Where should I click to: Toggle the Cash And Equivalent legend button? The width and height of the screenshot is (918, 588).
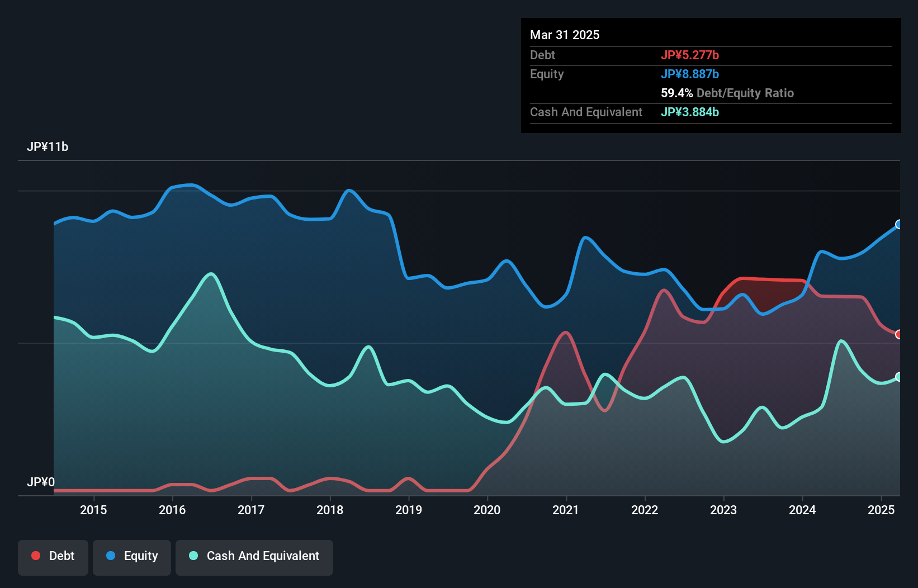254,557
